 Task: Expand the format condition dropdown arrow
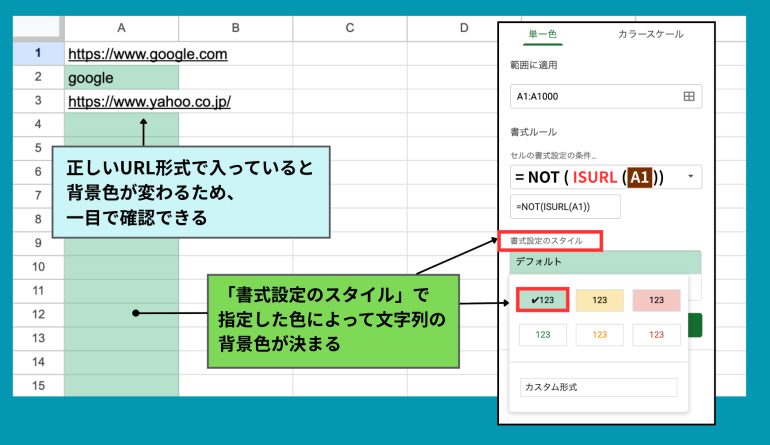[691, 176]
